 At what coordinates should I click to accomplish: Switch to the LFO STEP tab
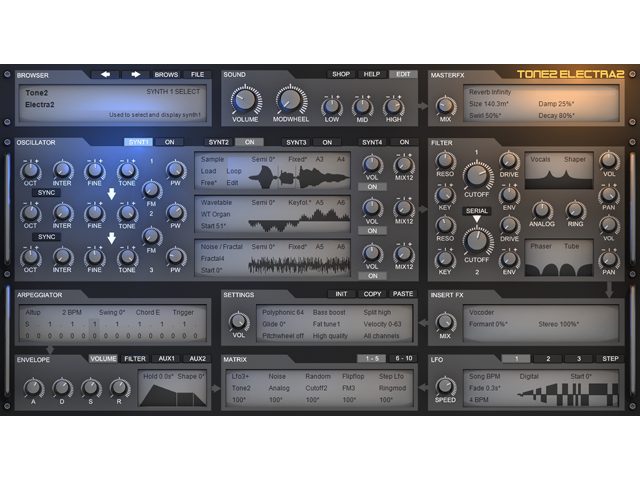click(610, 358)
